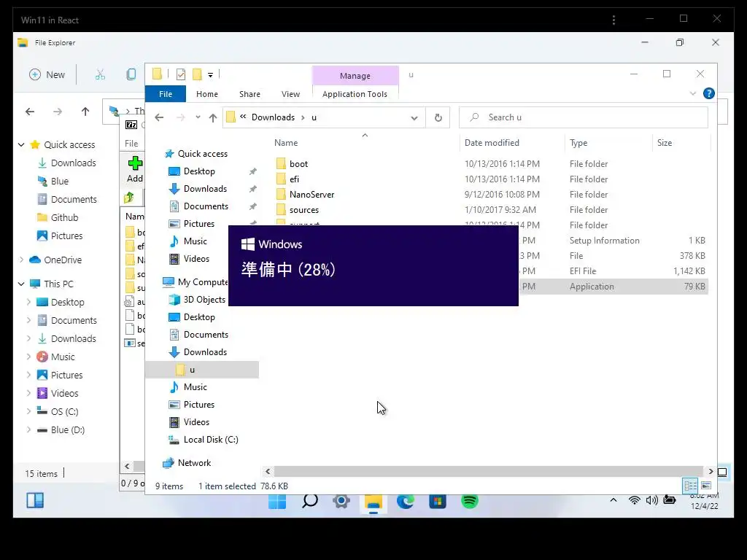Collapse the This PC tree node
Screen dimensions: 747x560
[x=21, y=284]
